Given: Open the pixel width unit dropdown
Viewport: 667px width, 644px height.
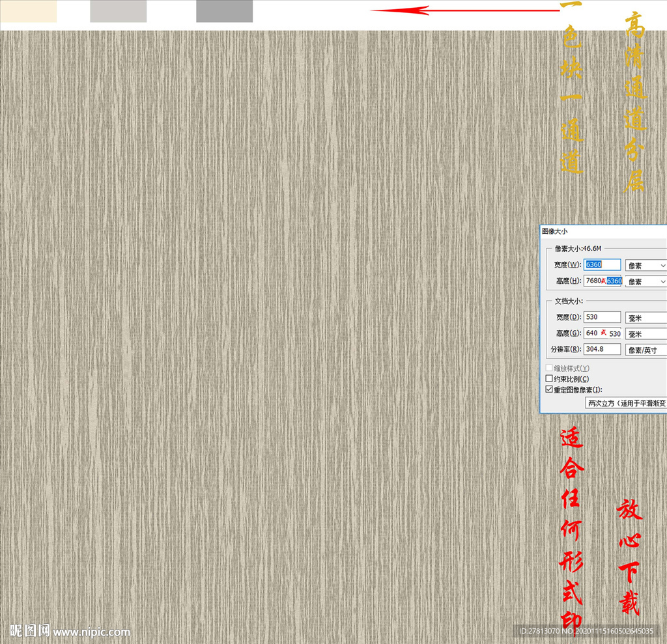Looking at the screenshot, I should click(x=646, y=266).
